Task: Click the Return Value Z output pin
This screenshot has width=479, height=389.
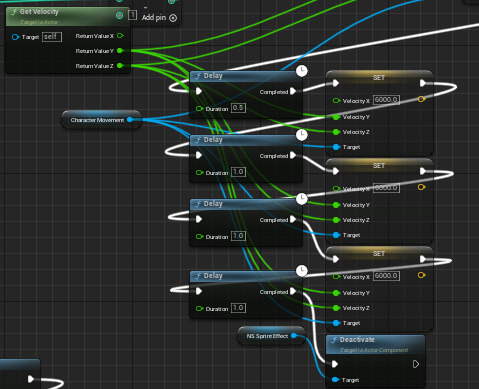Action: click(120, 66)
